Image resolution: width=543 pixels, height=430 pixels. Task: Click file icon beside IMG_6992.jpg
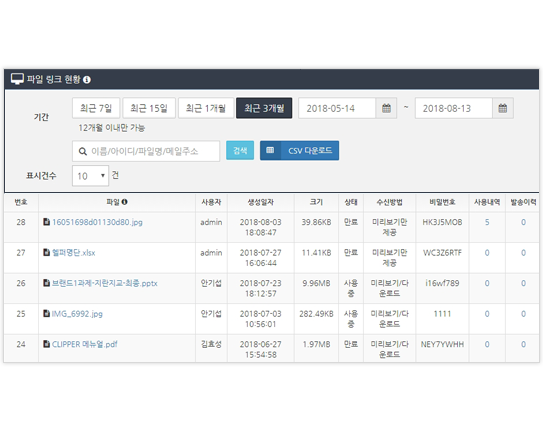point(46,313)
